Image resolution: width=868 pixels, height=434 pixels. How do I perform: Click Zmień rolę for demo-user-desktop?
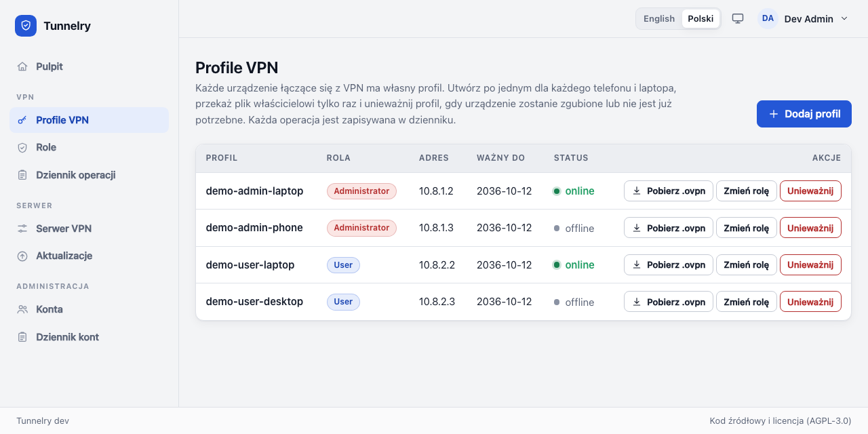[746, 302]
